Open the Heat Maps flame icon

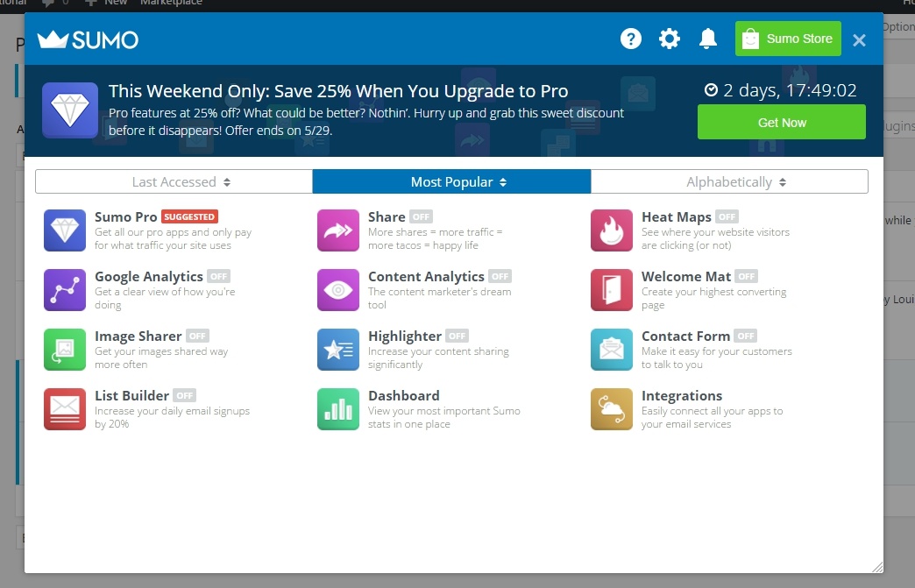click(612, 230)
